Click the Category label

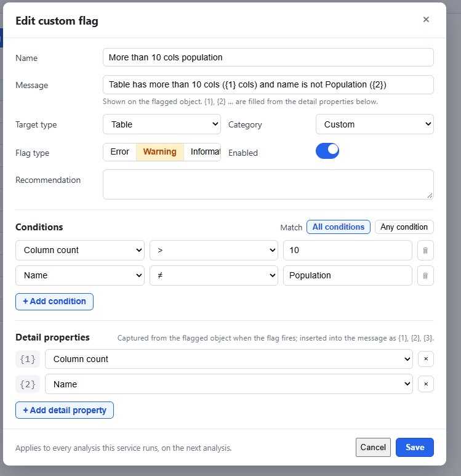click(245, 125)
